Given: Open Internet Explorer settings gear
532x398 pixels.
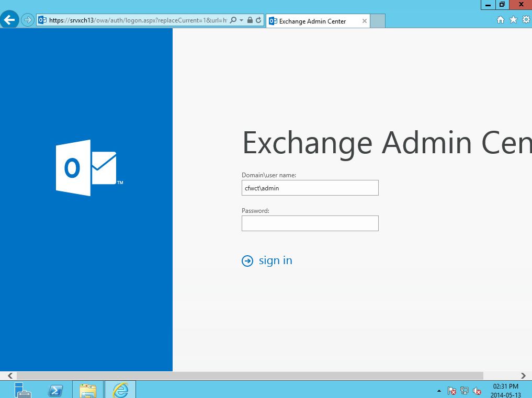Looking at the screenshot, I should [x=526, y=20].
